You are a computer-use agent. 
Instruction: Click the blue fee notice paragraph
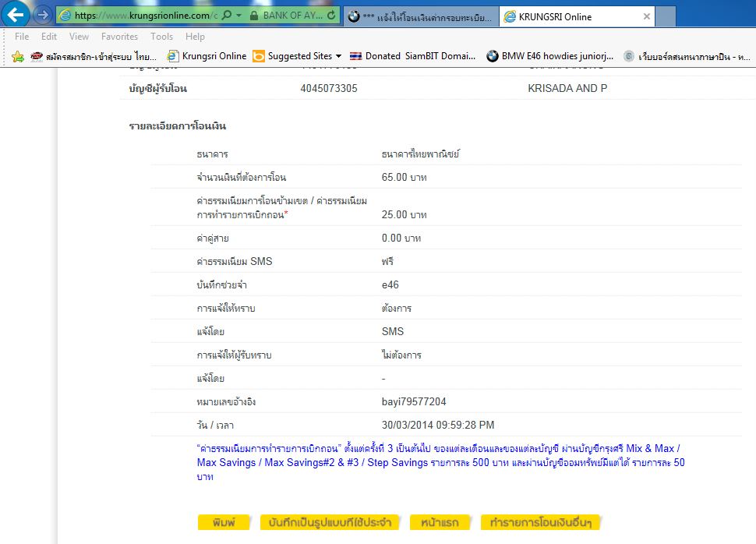(440, 462)
